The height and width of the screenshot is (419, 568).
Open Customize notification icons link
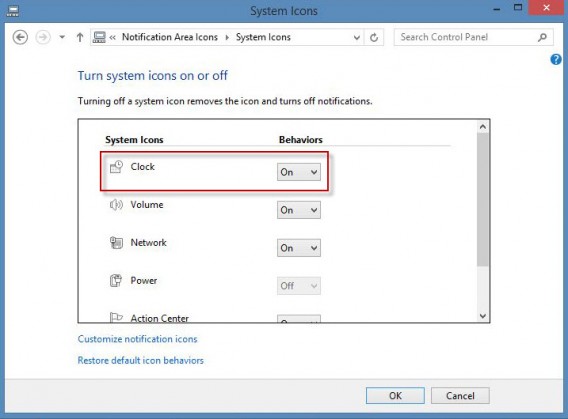[137, 339]
